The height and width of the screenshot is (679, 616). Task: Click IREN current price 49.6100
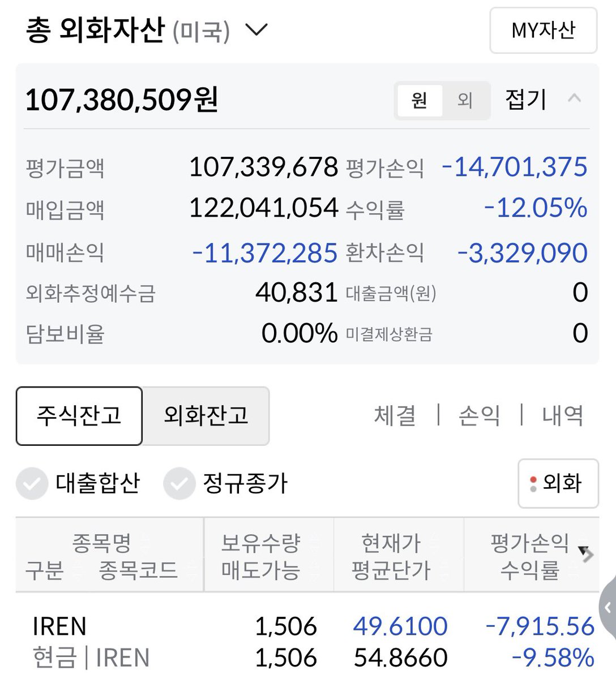click(x=400, y=626)
